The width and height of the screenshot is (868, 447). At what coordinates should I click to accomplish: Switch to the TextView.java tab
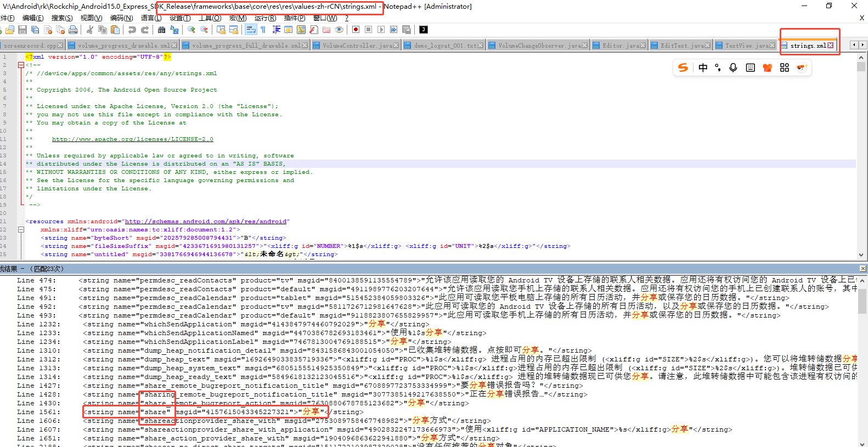(746, 46)
